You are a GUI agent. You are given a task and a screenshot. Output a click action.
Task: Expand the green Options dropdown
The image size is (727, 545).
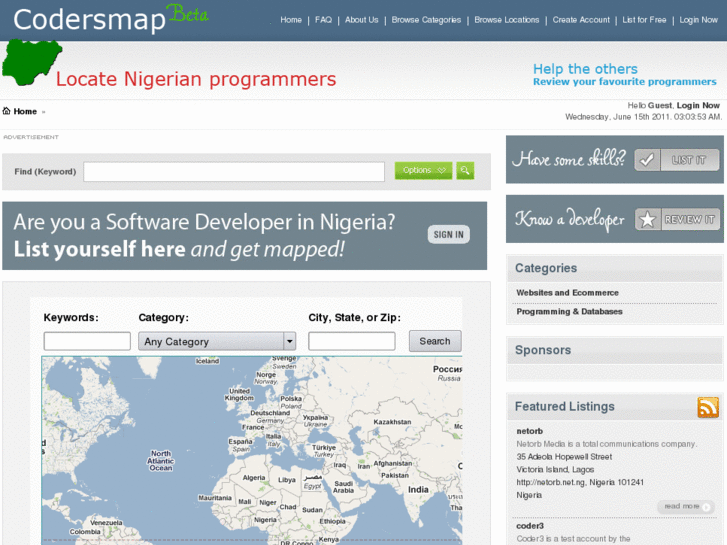pyautogui.click(x=423, y=171)
